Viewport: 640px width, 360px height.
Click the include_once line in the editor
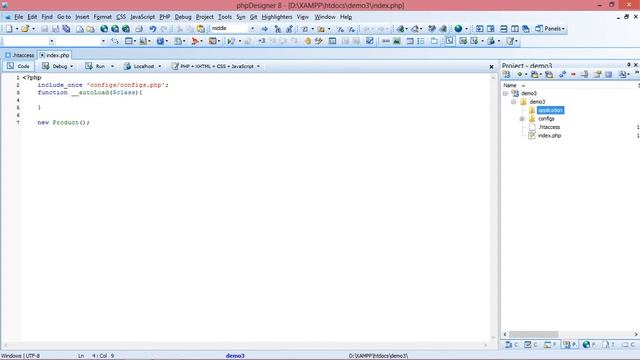[x=103, y=85]
